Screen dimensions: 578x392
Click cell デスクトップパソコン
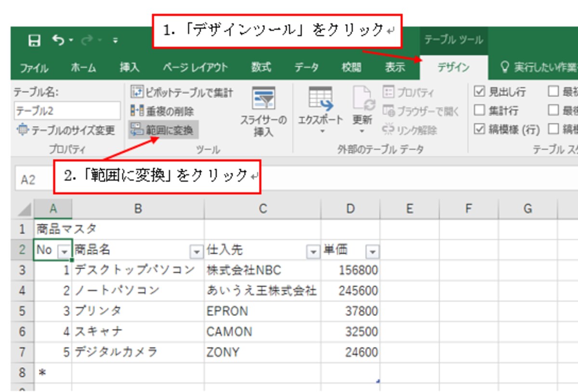click(138, 270)
